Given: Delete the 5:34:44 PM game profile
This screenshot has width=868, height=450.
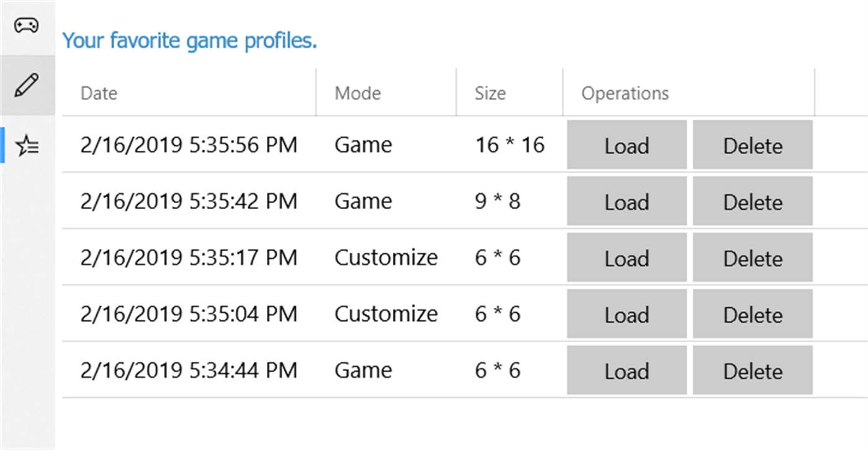Looking at the screenshot, I should [x=753, y=371].
